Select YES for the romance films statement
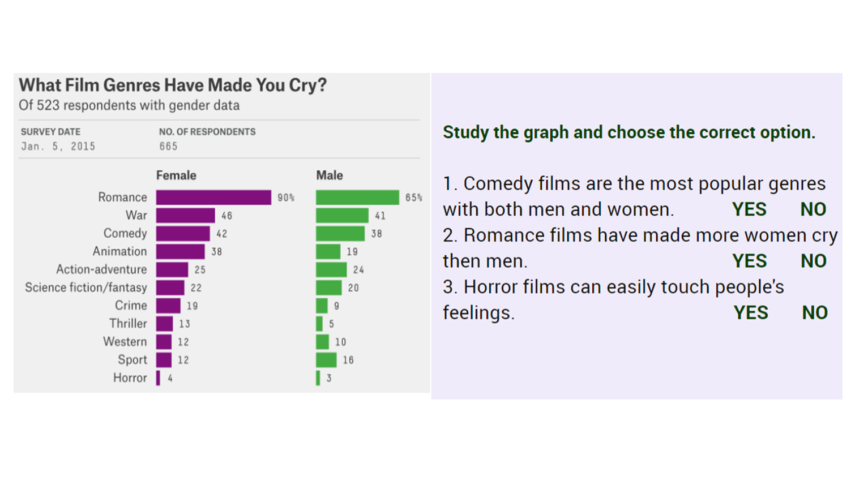 point(750,261)
